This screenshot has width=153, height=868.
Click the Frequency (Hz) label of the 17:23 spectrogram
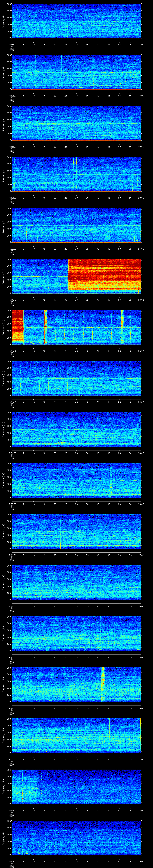click(3, 378)
